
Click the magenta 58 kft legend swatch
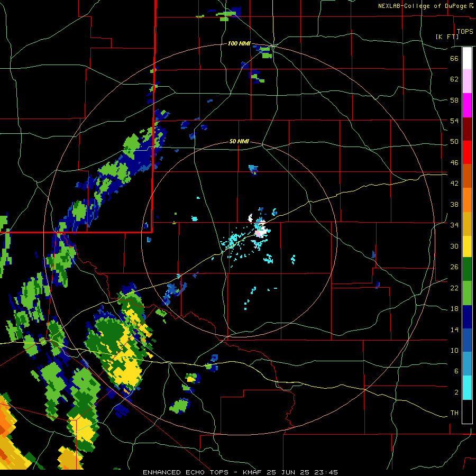pos(467,105)
